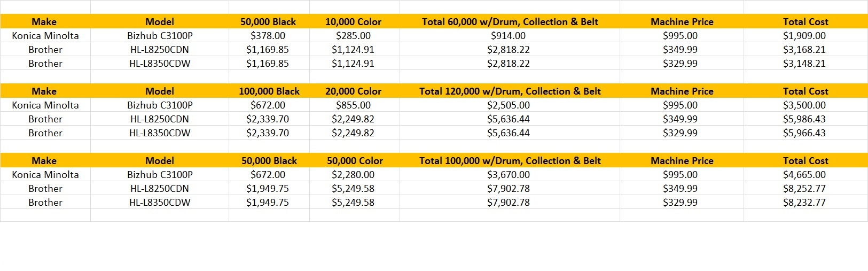
Task: Select the Konica Minolta cell in first table
Action: [x=45, y=36]
